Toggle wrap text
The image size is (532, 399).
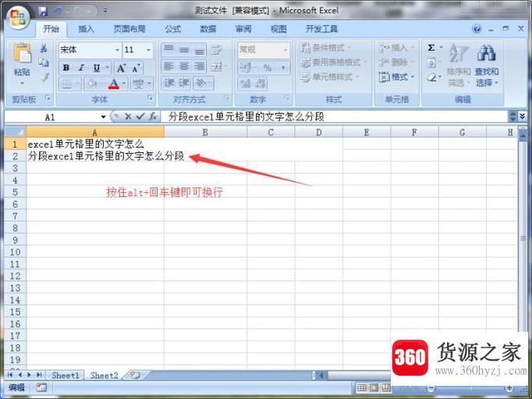pos(216,50)
